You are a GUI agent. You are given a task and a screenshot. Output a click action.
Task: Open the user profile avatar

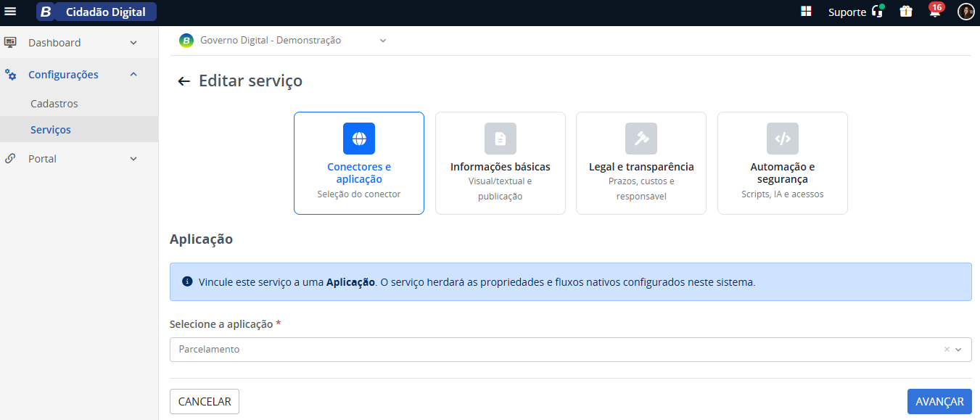(x=966, y=12)
